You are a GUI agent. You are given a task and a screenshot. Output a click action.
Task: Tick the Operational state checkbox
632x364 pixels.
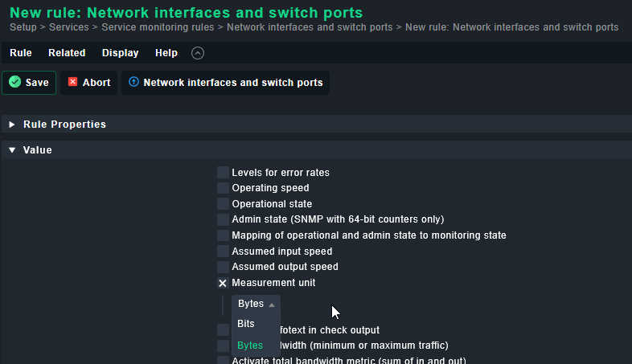point(223,204)
